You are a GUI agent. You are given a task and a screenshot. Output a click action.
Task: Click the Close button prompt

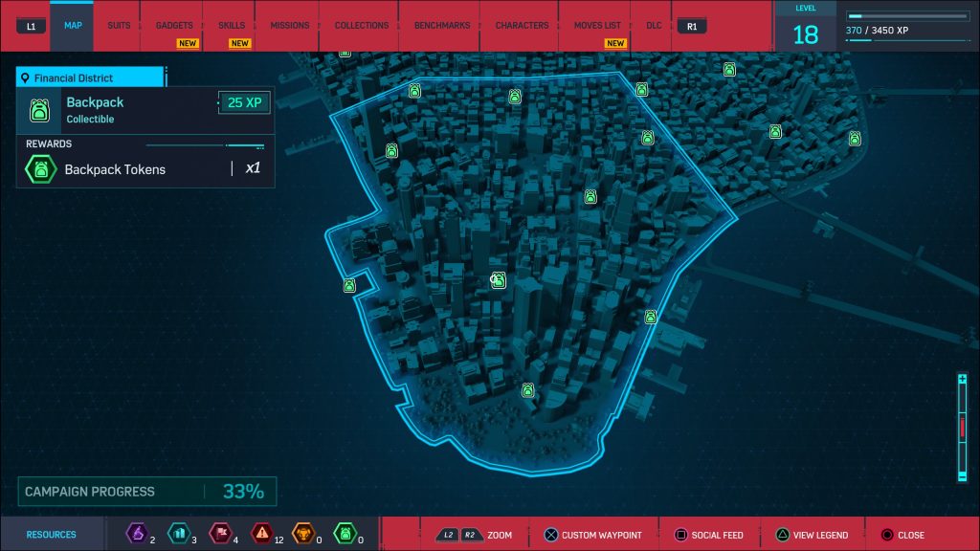point(902,535)
